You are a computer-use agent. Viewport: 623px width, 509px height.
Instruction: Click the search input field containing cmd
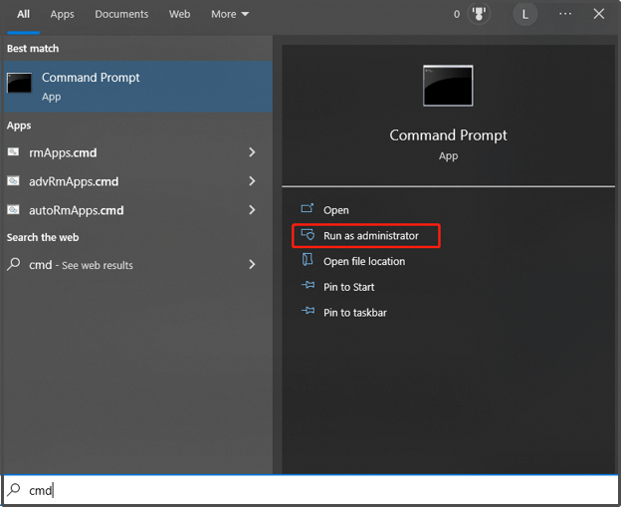click(x=311, y=490)
